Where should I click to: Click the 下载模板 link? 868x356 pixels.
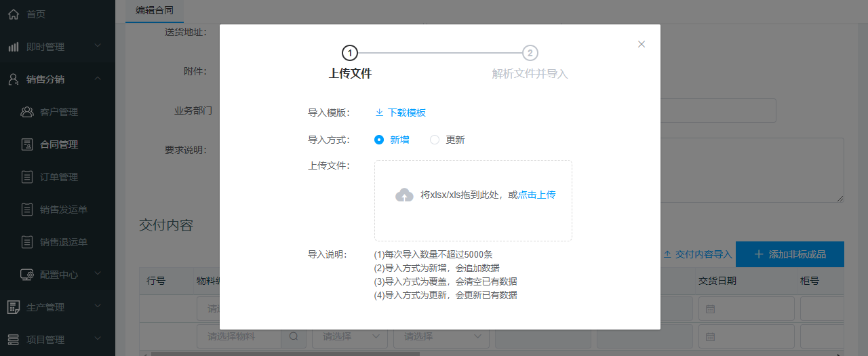[406, 113]
